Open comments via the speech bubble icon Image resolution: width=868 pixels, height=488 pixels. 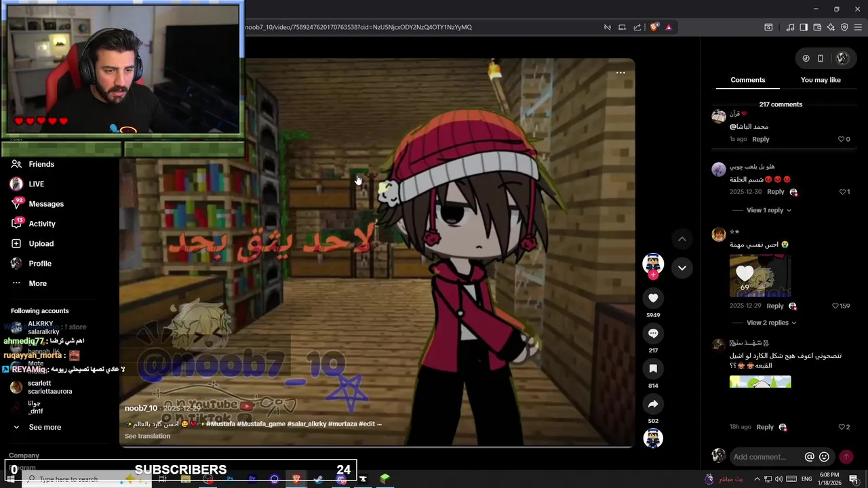click(x=653, y=333)
